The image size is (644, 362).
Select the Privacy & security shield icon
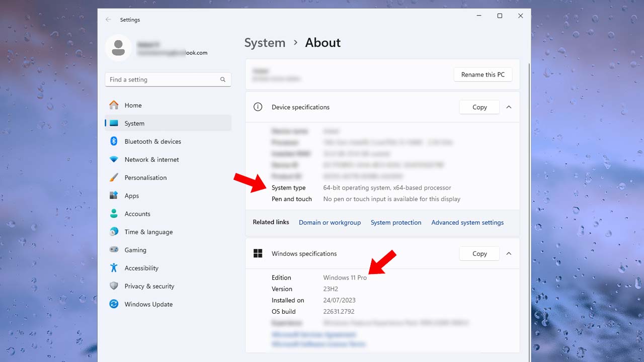tap(115, 286)
